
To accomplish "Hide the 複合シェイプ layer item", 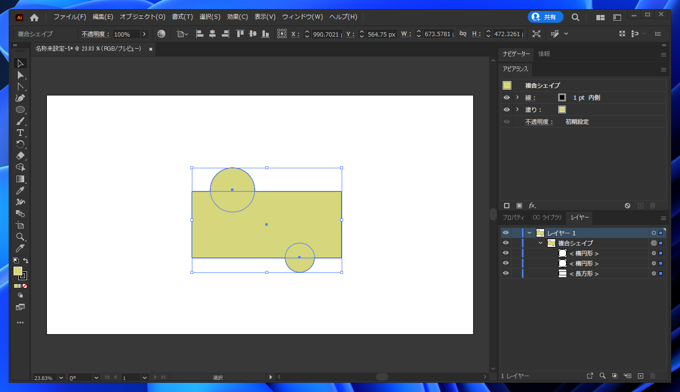I will tap(506, 243).
